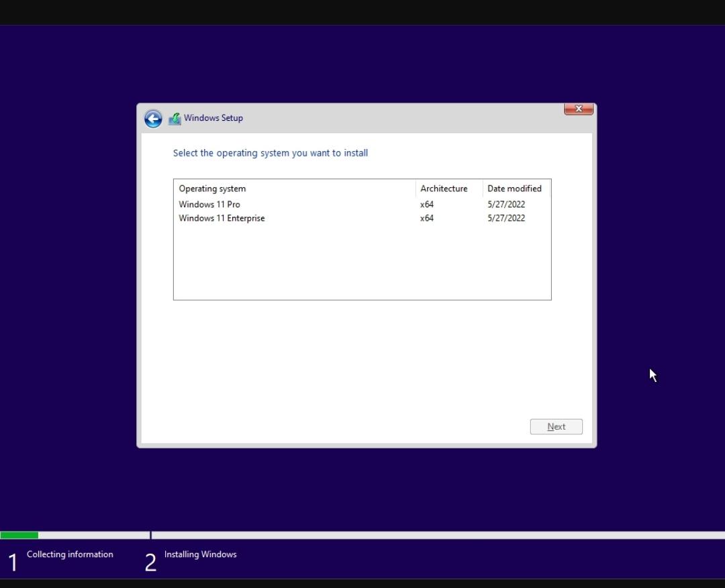Click the Installing Windows step label
The image size is (725, 588).
[x=200, y=554]
